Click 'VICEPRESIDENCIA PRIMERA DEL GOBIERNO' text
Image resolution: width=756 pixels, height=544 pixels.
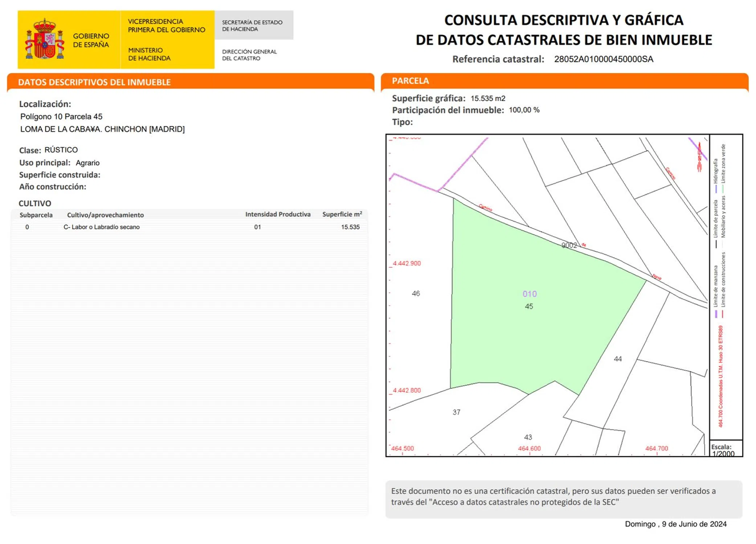pos(167,25)
